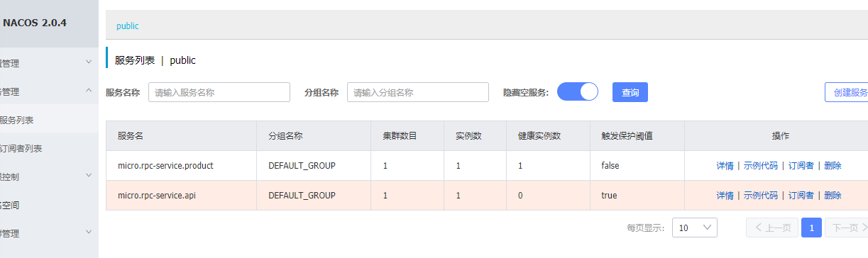Focus the 分组名称 input field
868x258 pixels.
coord(418,92)
